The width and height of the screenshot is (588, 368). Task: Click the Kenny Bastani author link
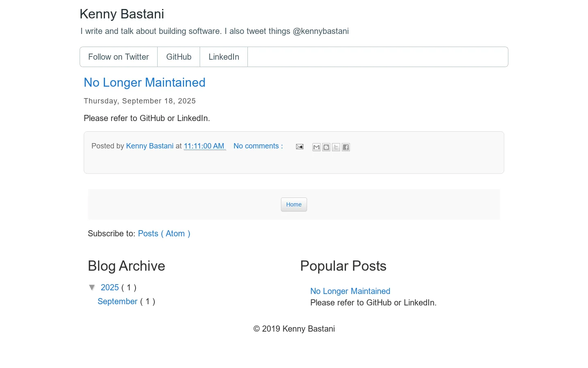[x=150, y=146]
